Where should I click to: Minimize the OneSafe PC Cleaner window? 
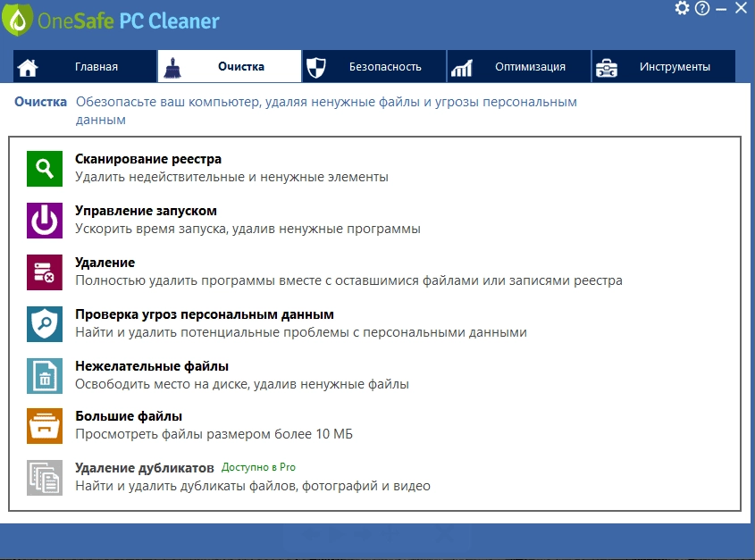coord(721,9)
